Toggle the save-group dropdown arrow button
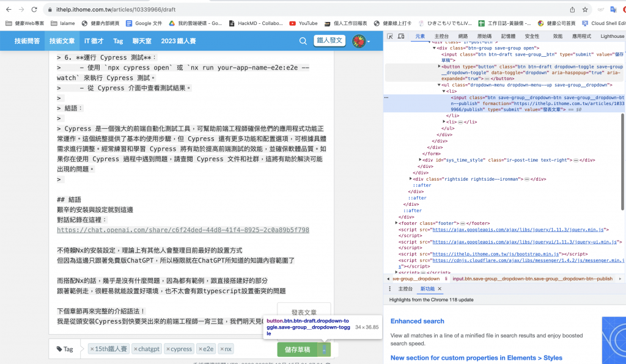Screen dimensions: 626x364 pyautogui.click(x=324, y=349)
